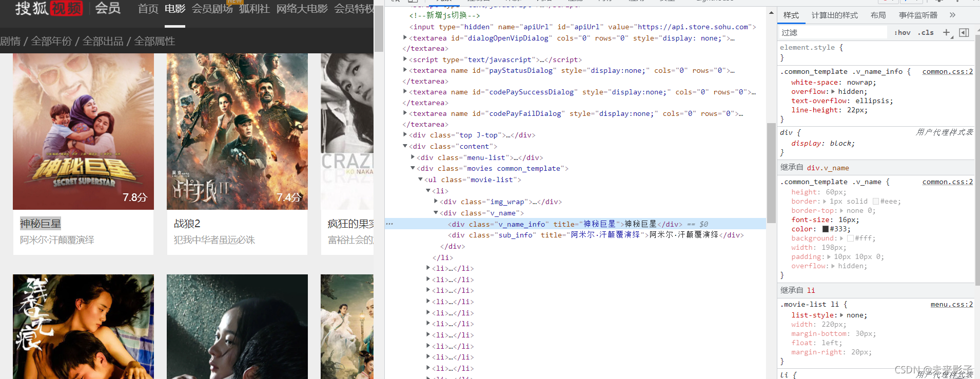The height and width of the screenshot is (379, 980).
Task: Click the '新增js切换' comment node
Action: (x=444, y=15)
